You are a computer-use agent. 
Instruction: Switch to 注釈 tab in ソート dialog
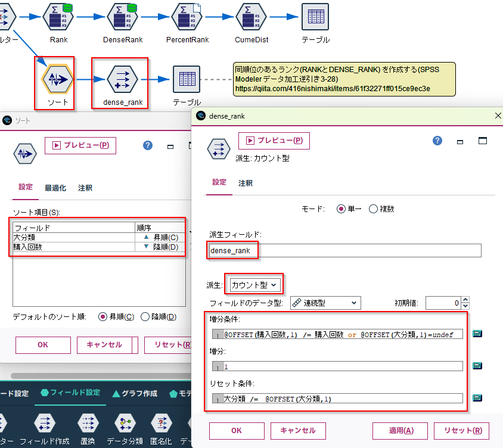(85, 188)
